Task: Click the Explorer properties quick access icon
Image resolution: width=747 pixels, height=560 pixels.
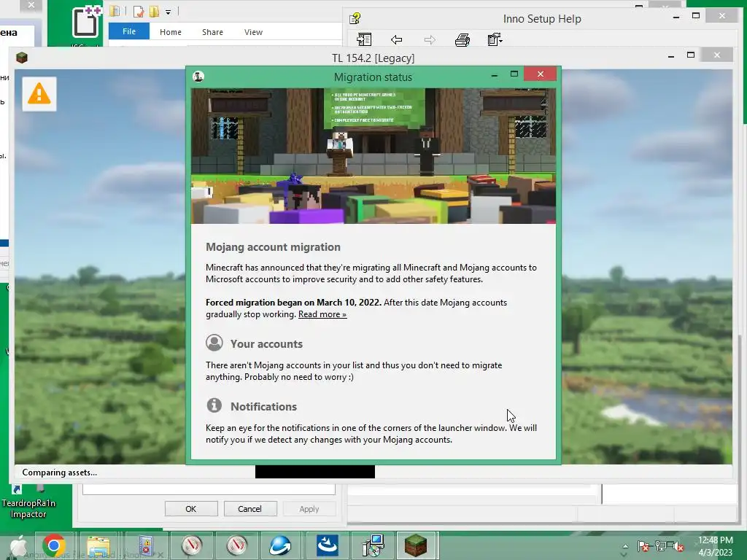Action: pyautogui.click(x=139, y=11)
